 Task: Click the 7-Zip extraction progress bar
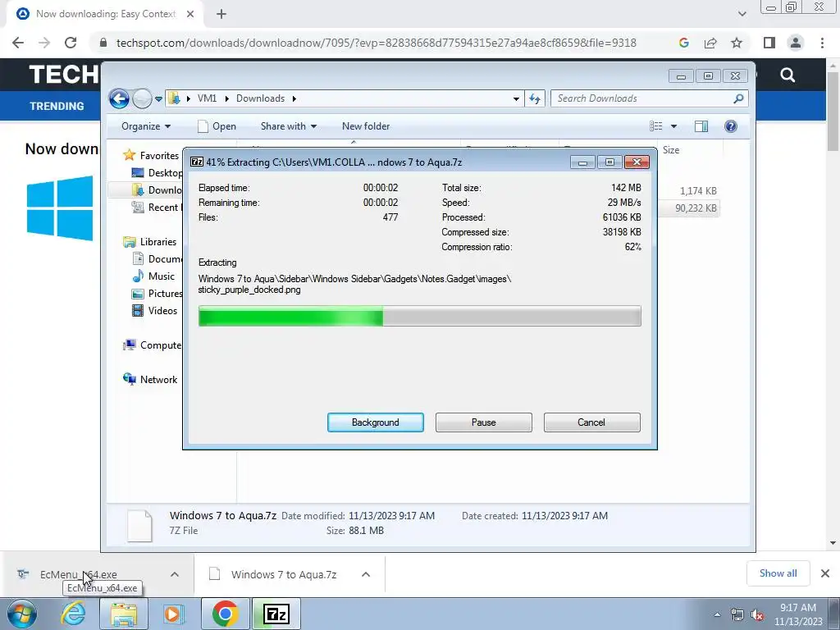coord(419,316)
